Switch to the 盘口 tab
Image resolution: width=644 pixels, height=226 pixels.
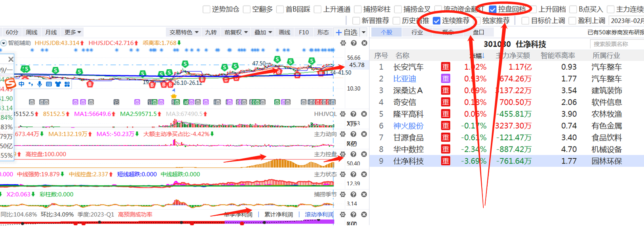tap(478, 32)
